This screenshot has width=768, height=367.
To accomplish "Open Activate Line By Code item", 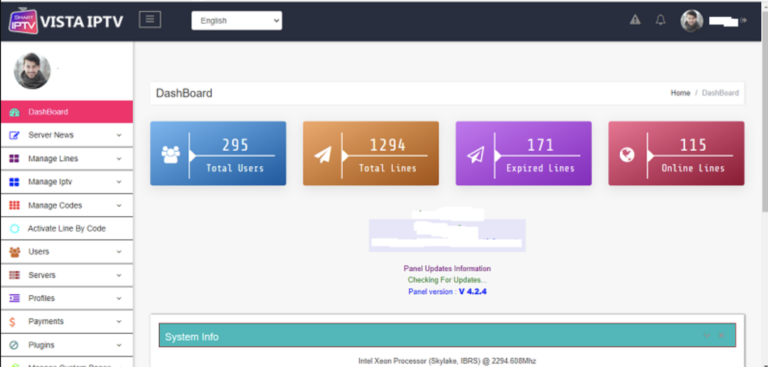I will coord(67,228).
